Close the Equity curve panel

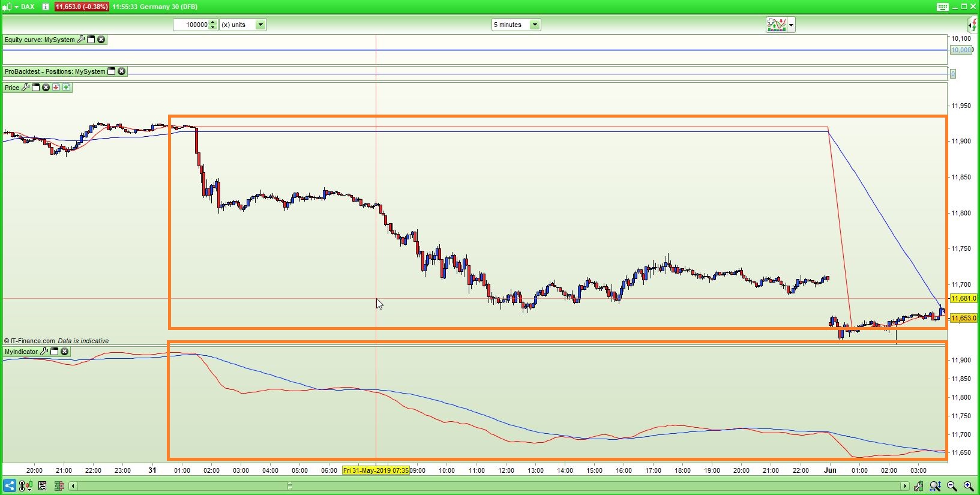(101, 40)
